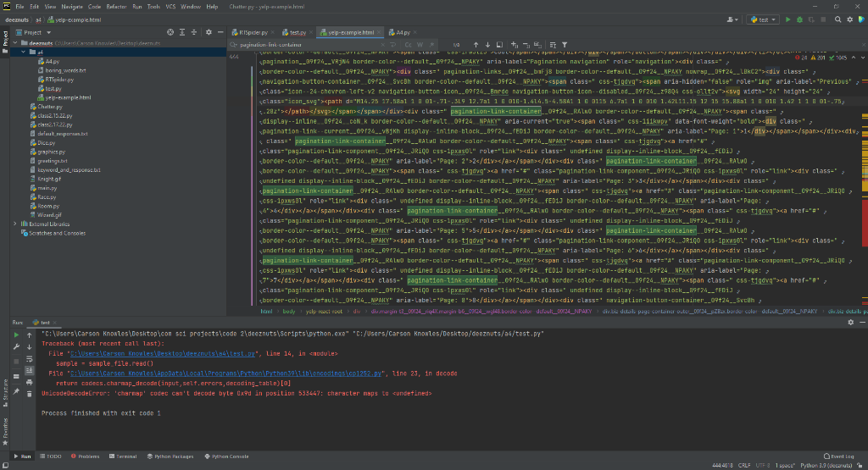Run the test configuration with green play button
Image resolution: width=868 pixels, height=470 pixels.
coord(787,19)
